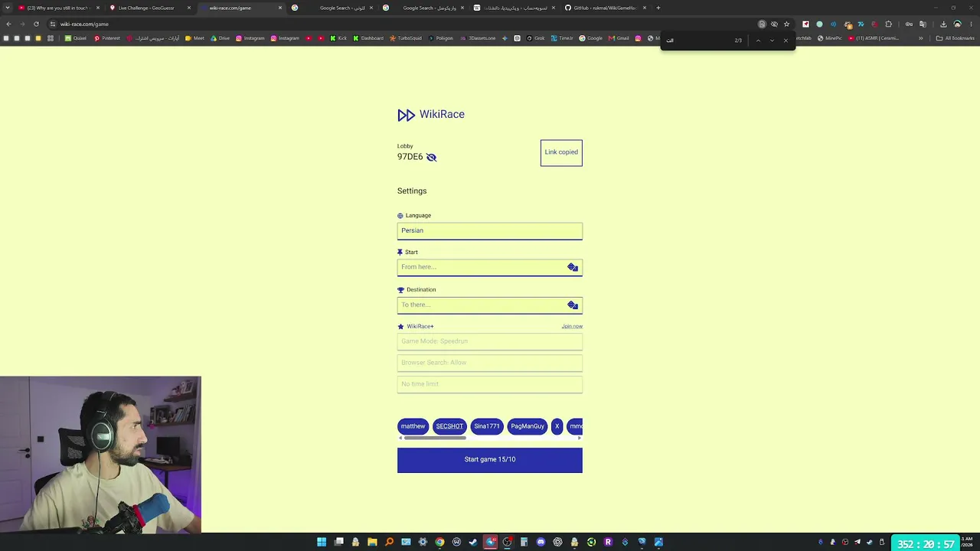980x551 pixels.
Task: Open the Grok bookmark
Action: click(536, 38)
